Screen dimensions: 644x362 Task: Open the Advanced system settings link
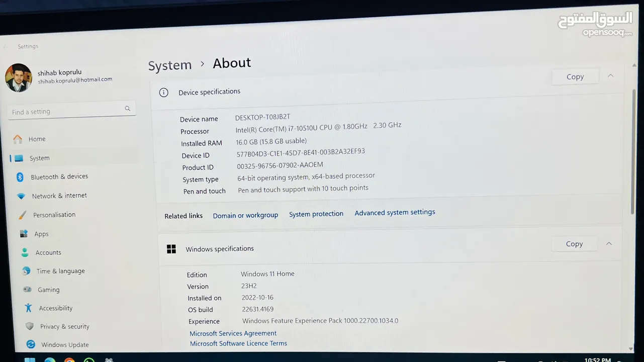coord(395,213)
